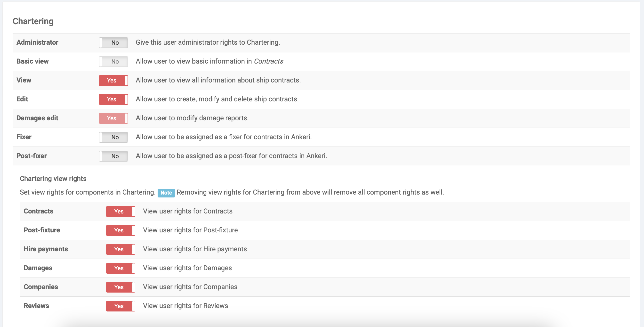Switch off the Damages edit toggle
The width and height of the screenshot is (644, 327).
[113, 118]
